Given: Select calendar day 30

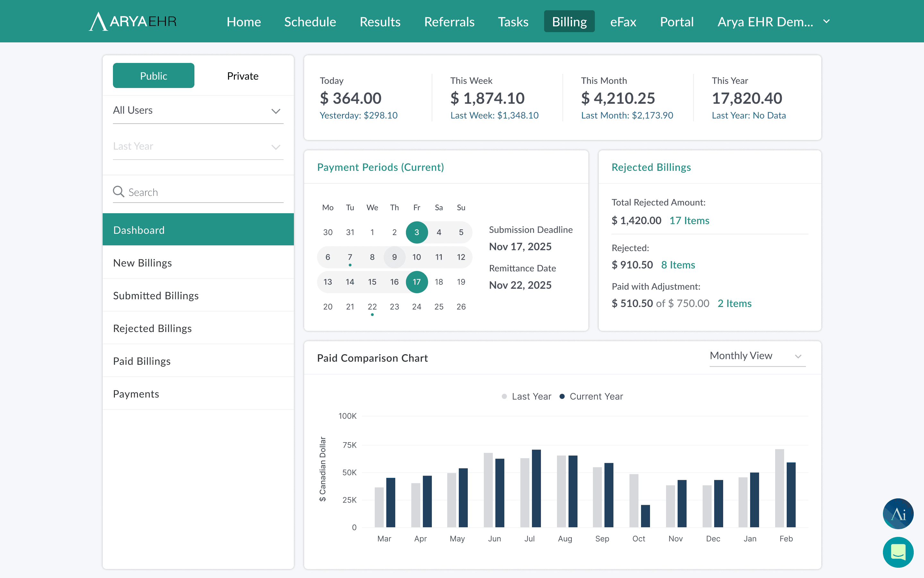Looking at the screenshot, I should click(328, 232).
